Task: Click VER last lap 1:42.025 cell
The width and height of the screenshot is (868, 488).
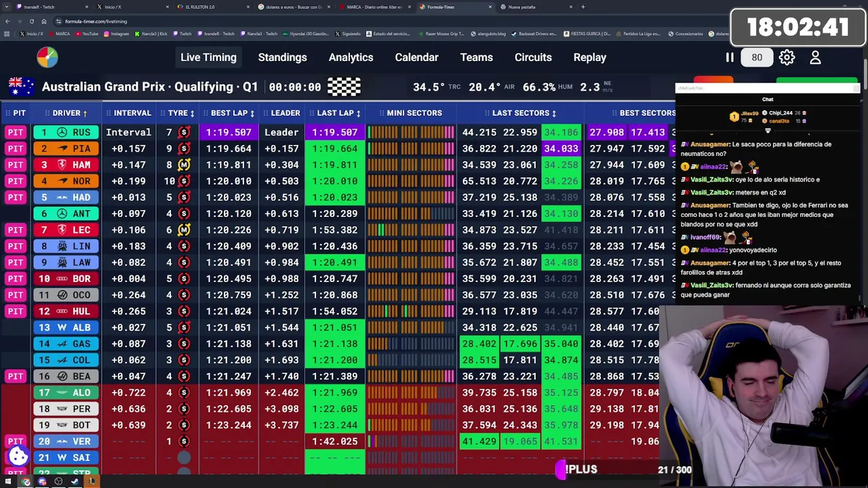Action: 335,441
